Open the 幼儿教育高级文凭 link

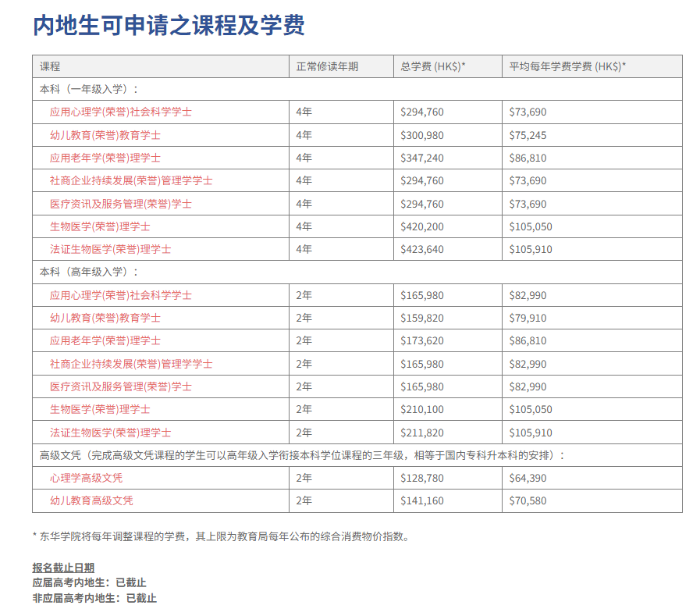91,501
